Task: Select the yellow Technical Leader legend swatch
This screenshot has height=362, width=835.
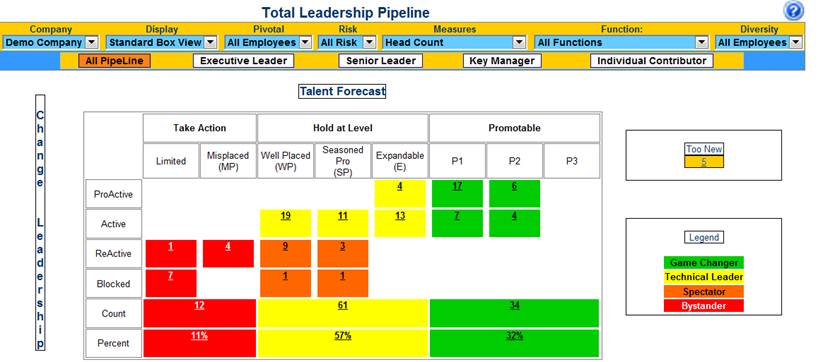Action: point(703,277)
